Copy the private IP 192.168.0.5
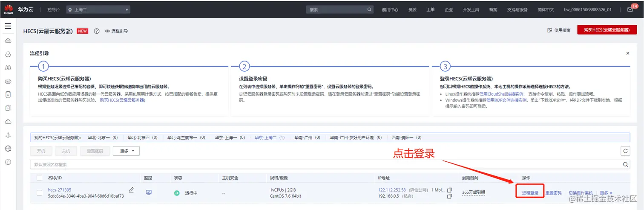Screen dimensions: 644x210 click(x=449, y=196)
